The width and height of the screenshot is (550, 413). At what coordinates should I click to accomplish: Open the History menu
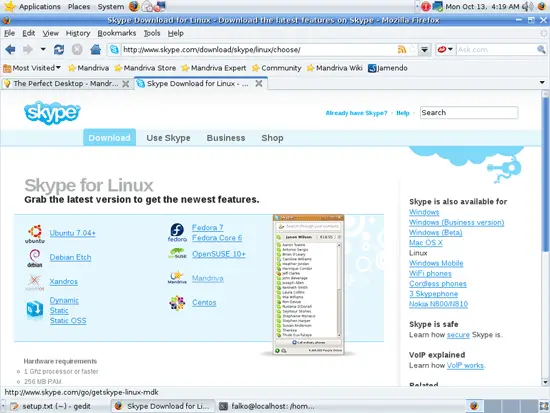pos(78,33)
